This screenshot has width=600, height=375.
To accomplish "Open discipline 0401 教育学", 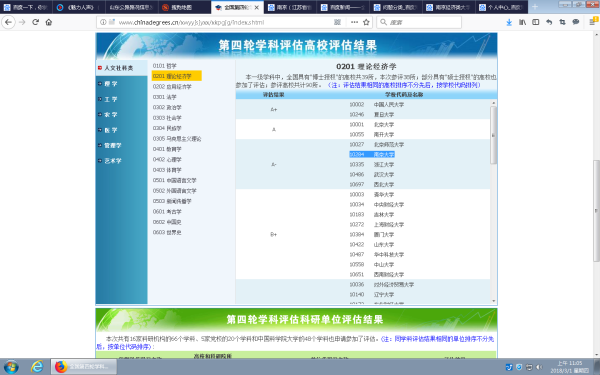I will 167,149.
